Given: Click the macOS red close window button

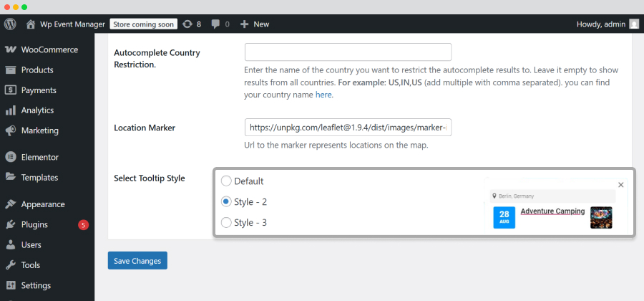Looking at the screenshot, I should tap(7, 7).
